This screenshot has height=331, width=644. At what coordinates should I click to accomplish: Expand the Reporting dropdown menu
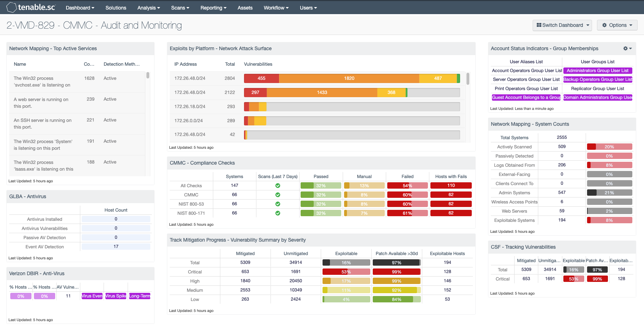(x=213, y=8)
